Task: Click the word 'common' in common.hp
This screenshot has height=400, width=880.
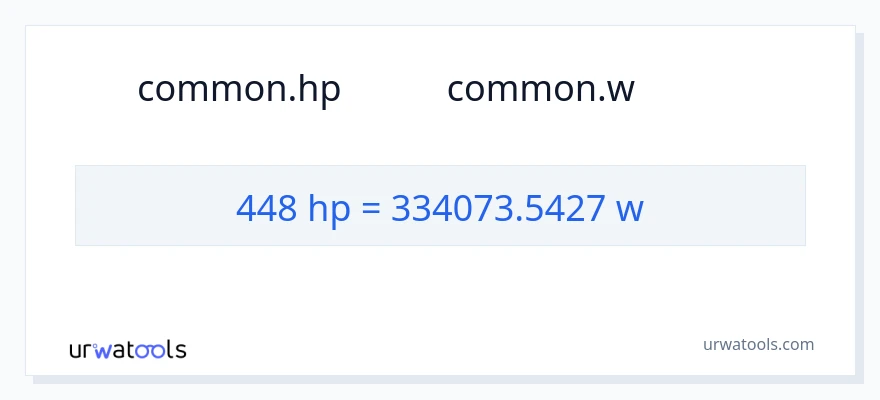Action: pos(211,89)
